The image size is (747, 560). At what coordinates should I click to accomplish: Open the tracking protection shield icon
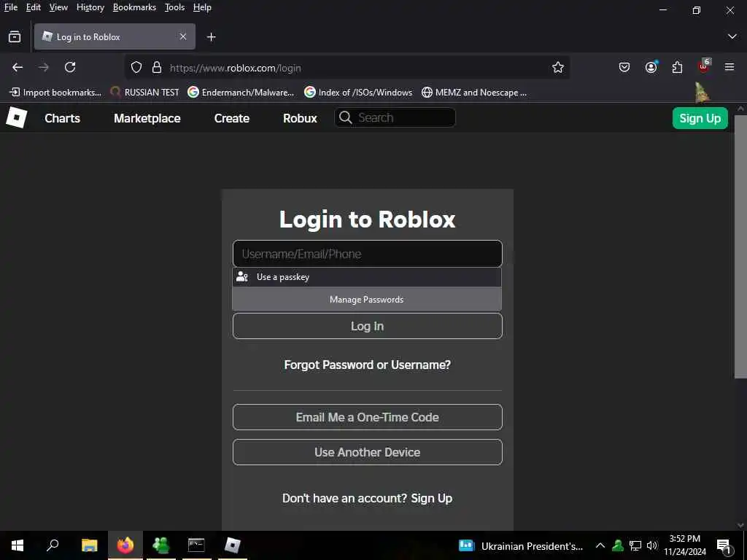pos(136,68)
